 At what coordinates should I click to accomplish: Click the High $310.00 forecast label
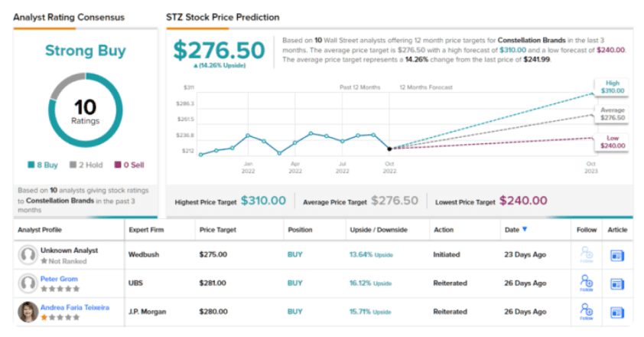click(x=613, y=87)
